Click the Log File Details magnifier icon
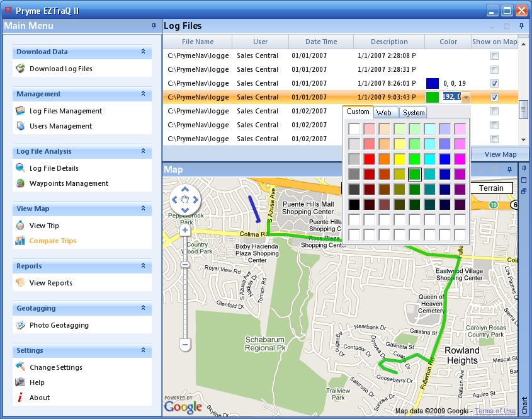This screenshot has height=419, width=532. pos(20,168)
